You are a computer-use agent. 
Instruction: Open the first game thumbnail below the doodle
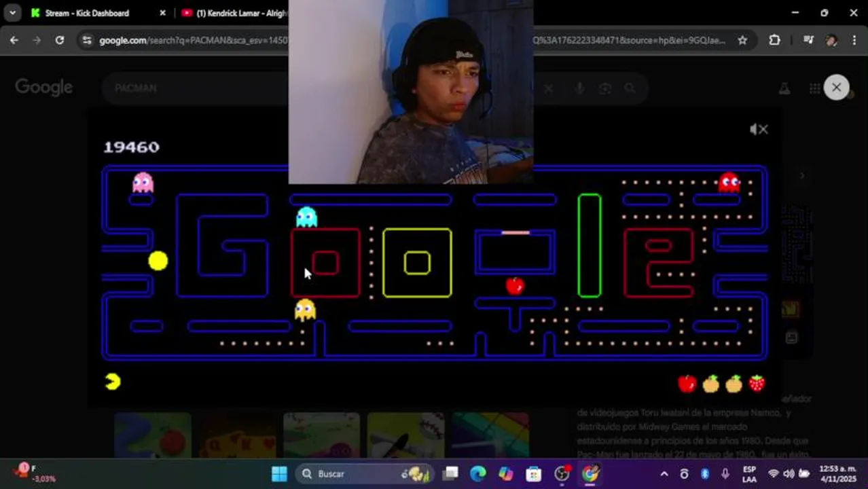click(x=153, y=435)
